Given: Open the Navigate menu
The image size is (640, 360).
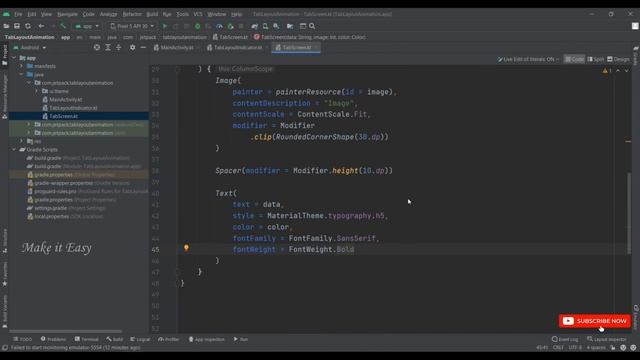Looking at the screenshot, I should click(67, 14).
